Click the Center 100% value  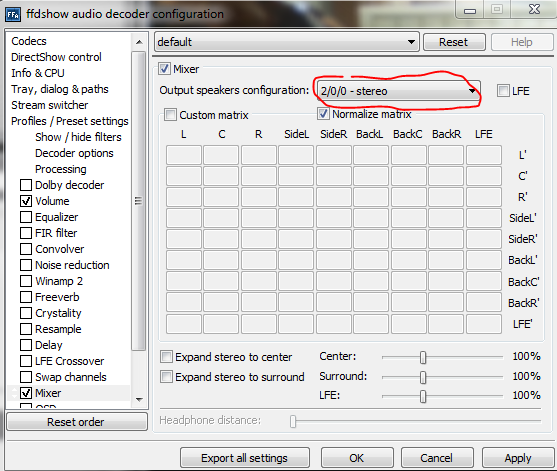(x=526, y=356)
